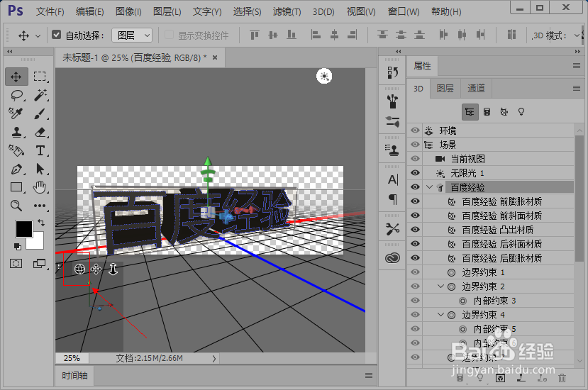The height and width of the screenshot is (390, 588).
Task: Toggle the Auto-Select checkbox
Action: 56,35
